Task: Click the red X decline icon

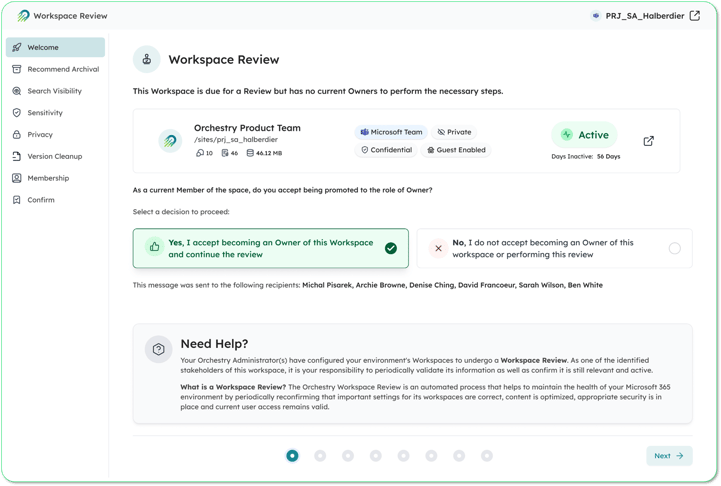Action: point(438,248)
